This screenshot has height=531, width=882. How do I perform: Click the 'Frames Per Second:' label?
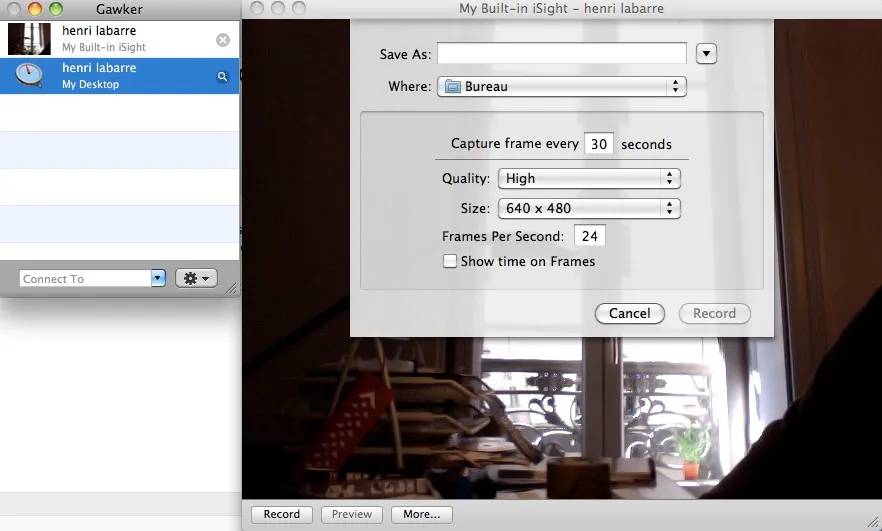pos(503,236)
